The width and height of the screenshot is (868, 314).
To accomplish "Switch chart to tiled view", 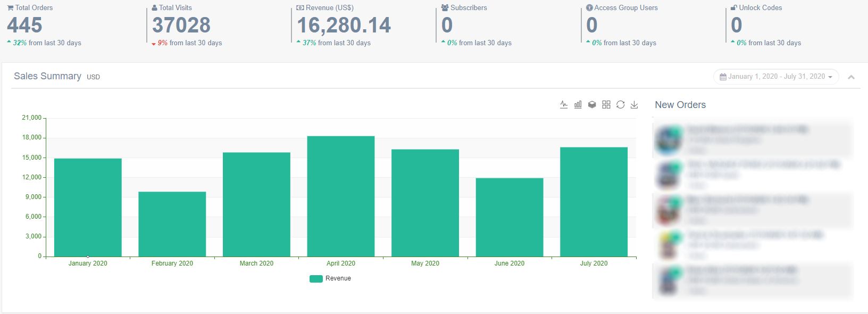I will coord(606,105).
